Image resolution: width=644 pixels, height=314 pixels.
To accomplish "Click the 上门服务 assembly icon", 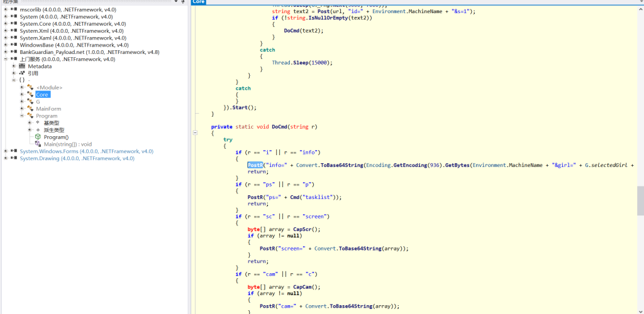I will [14, 59].
